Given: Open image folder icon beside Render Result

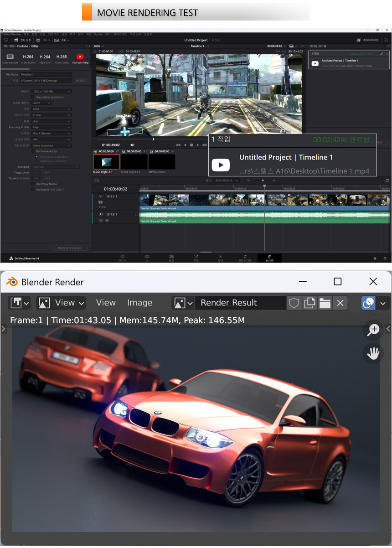Looking at the screenshot, I should click(325, 303).
